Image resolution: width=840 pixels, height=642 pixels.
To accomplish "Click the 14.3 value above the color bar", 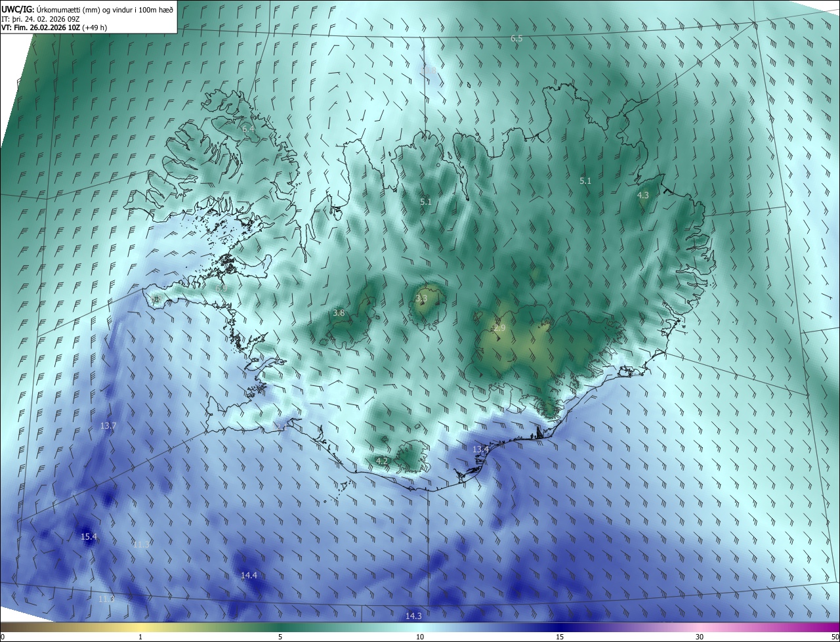I will point(413,616).
